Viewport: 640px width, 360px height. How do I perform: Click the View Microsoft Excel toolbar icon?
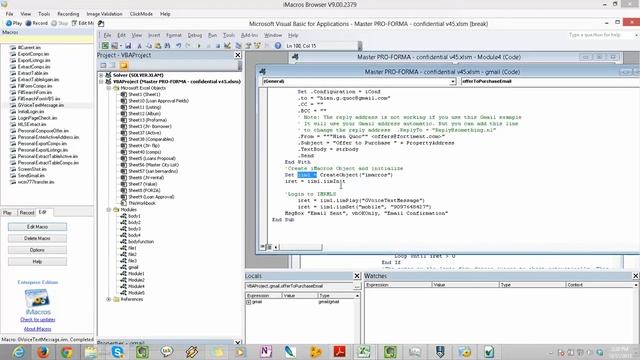105,46
